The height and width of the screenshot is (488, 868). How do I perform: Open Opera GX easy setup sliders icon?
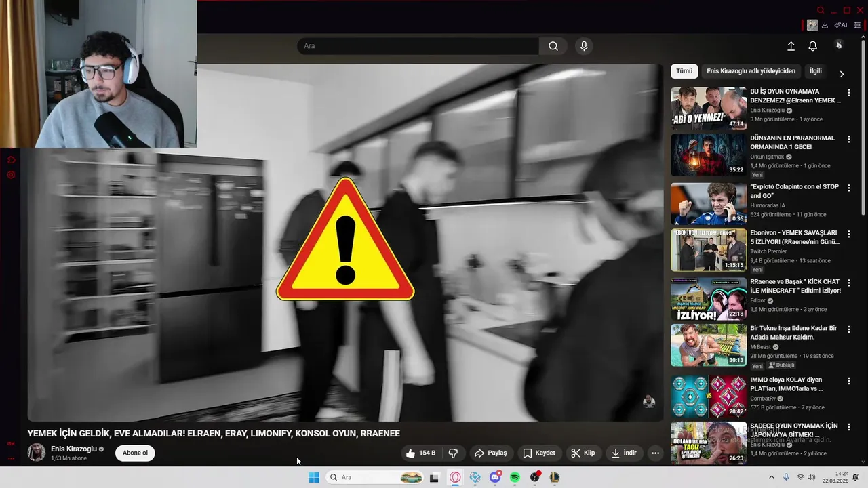(857, 25)
